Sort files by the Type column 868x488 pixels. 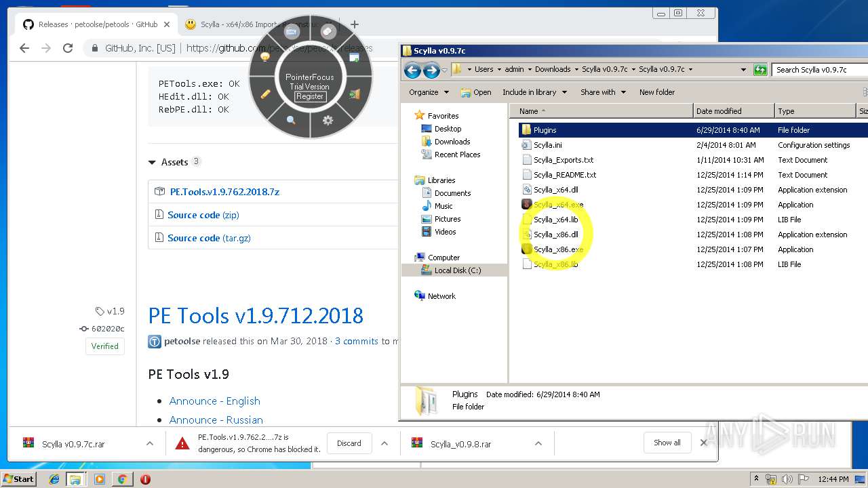tap(816, 110)
